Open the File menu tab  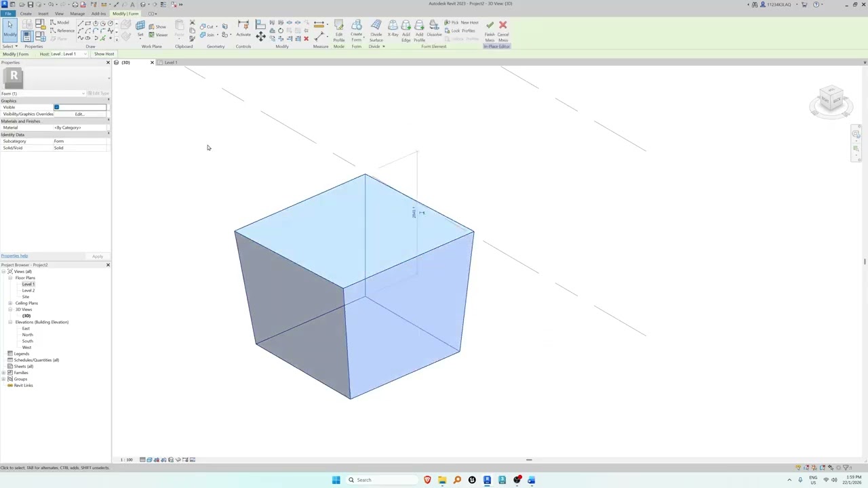(x=7, y=14)
